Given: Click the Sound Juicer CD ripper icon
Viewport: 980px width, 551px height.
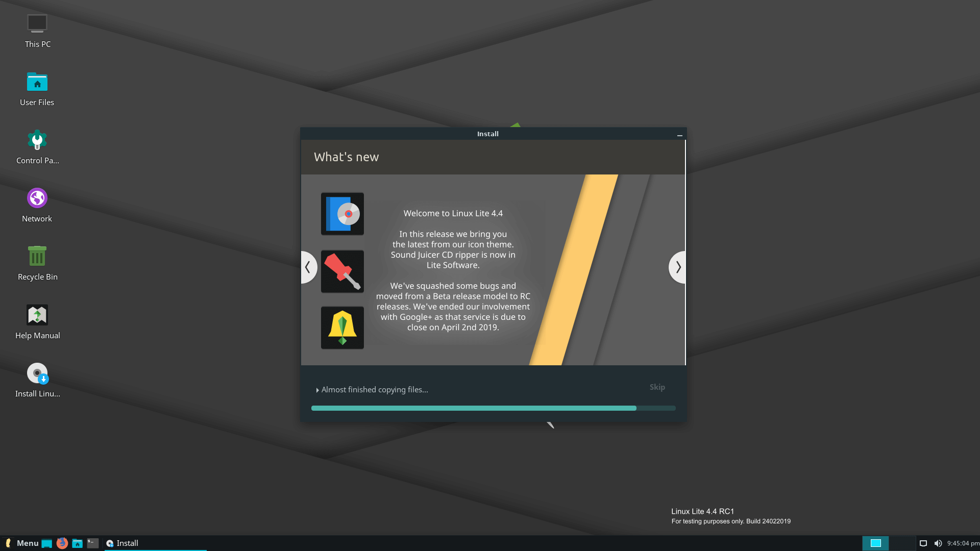Looking at the screenshot, I should (342, 213).
